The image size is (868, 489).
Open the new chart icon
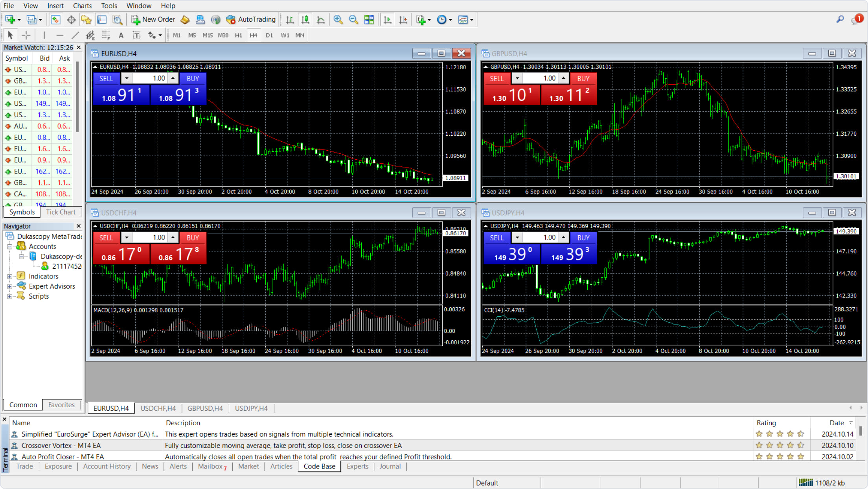[x=10, y=19]
